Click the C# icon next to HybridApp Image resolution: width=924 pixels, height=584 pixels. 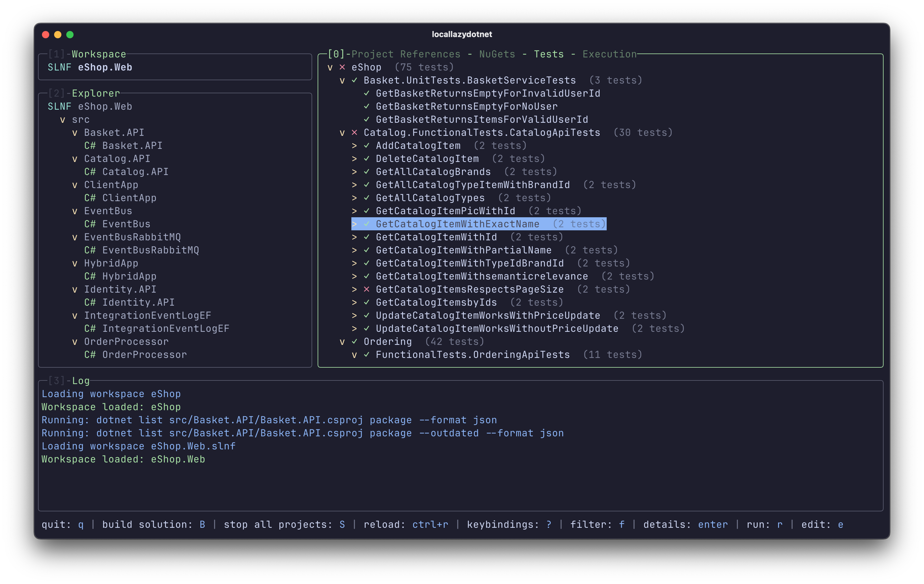(x=90, y=276)
